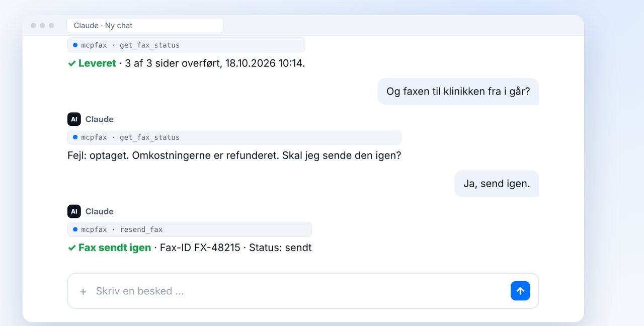Click the plus attachment icon

[83, 291]
